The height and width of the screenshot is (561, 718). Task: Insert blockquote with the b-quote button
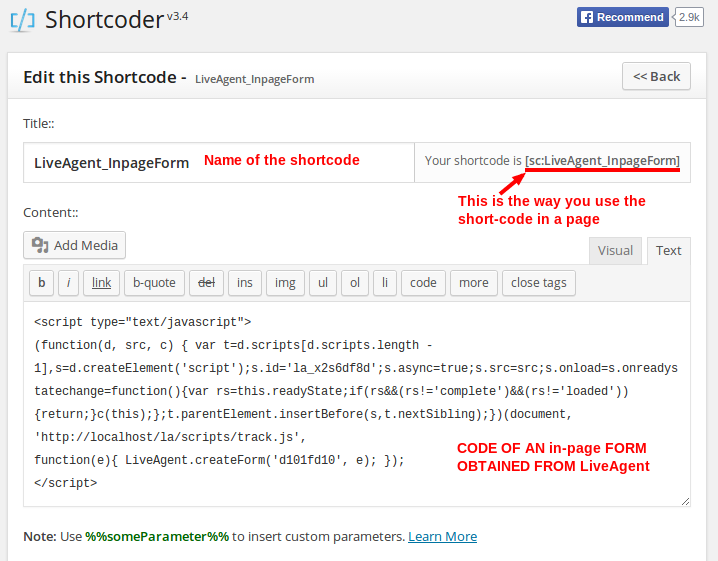point(154,283)
